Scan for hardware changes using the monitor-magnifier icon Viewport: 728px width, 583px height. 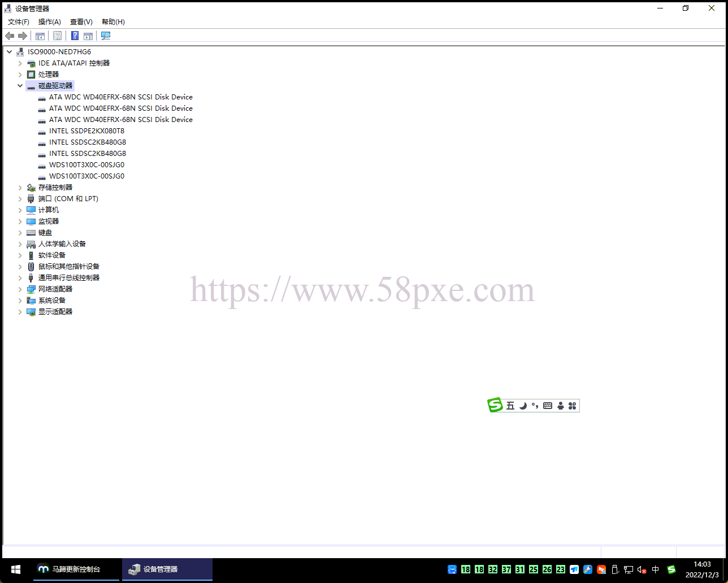(106, 36)
